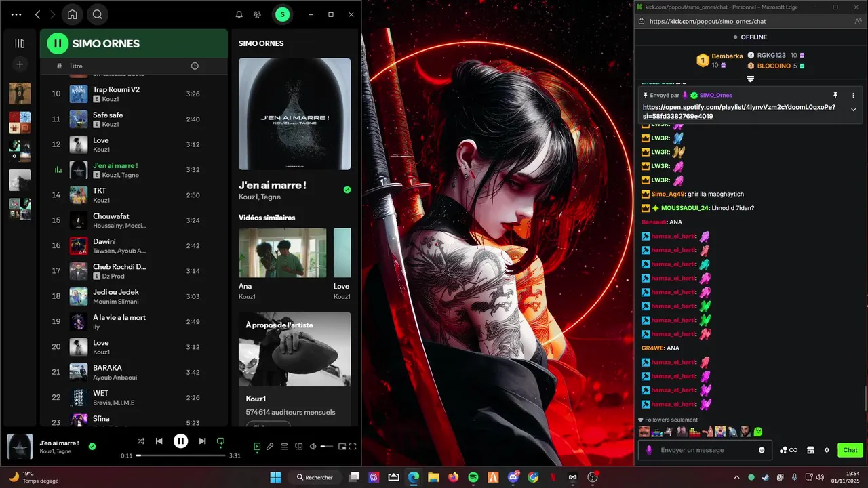Collapse leaderboard using the down-arrow handle
This screenshot has width=868, height=488.
click(751, 79)
